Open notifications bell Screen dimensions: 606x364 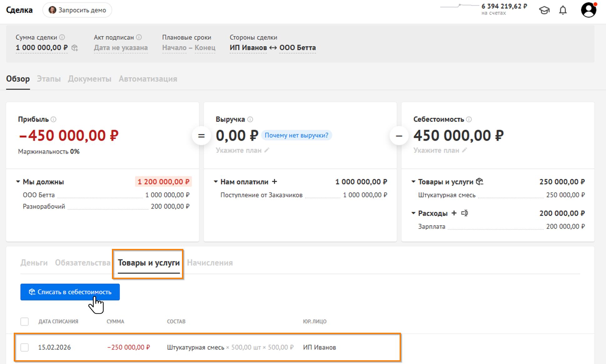click(563, 10)
